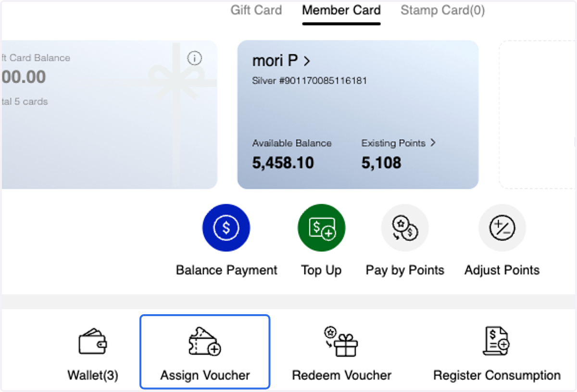Open the Wallet icon
The image size is (577, 392).
click(92, 341)
